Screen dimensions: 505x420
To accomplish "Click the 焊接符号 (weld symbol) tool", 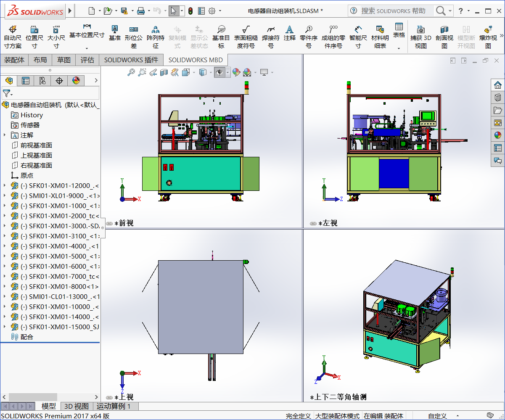I will coord(271,37).
